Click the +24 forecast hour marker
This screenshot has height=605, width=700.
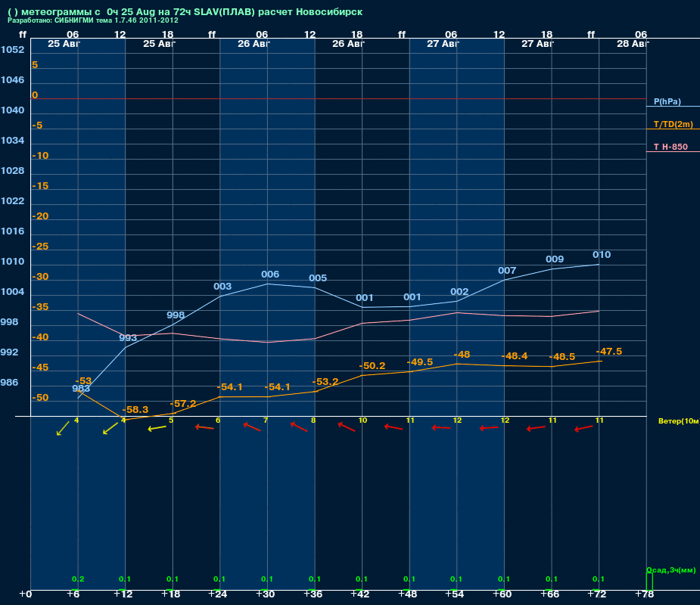[x=217, y=594]
